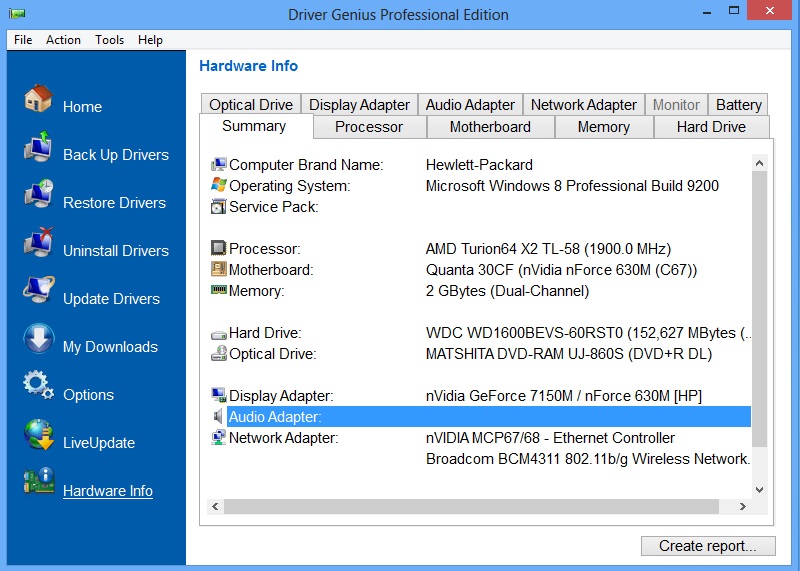This screenshot has height=571, width=800.
Task: Click the horizontal scrollbar thumb
Action: coord(471,506)
